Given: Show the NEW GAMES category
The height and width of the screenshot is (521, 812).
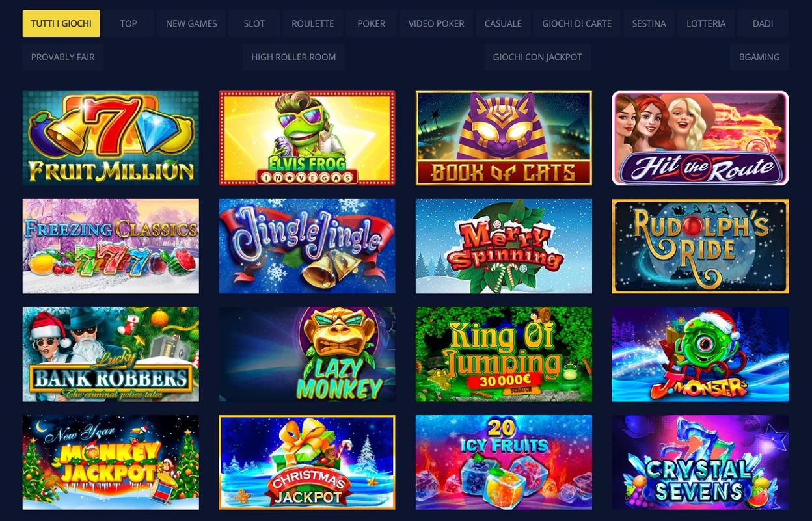Looking at the screenshot, I should tap(191, 23).
